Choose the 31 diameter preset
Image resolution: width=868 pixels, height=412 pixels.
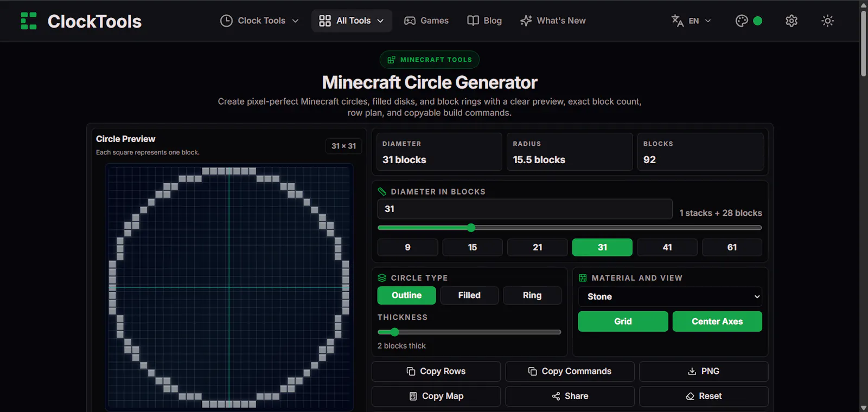(602, 247)
